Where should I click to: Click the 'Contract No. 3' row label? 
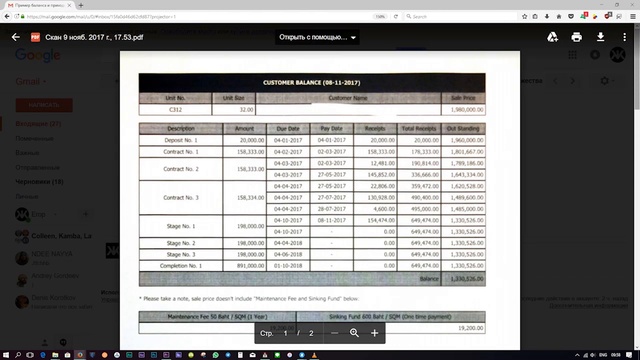[x=181, y=197]
